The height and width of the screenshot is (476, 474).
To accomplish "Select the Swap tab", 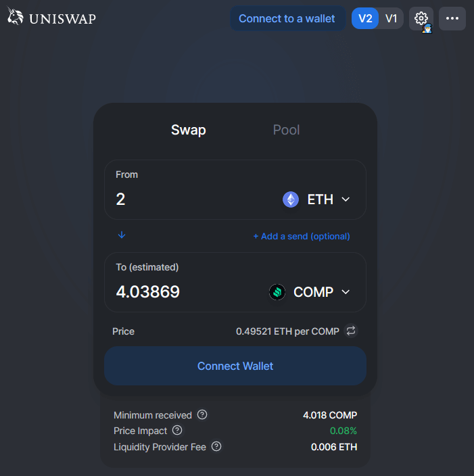I will point(188,130).
